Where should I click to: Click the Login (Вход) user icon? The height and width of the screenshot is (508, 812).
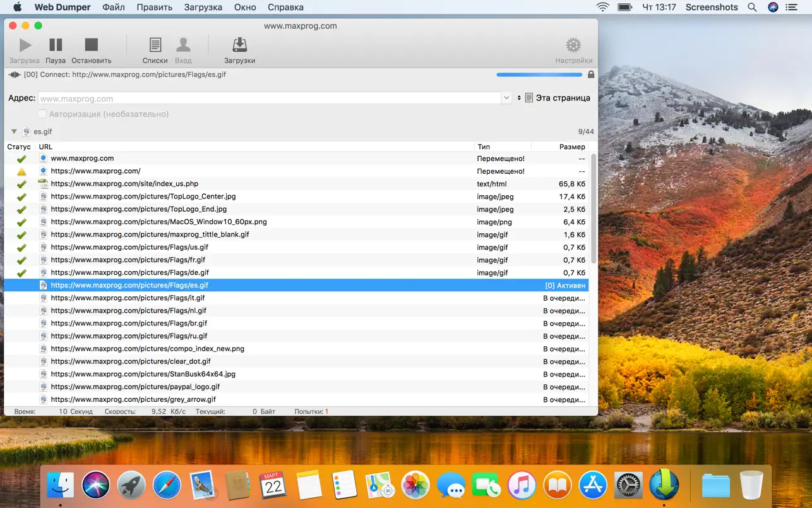click(x=183, y=45)
